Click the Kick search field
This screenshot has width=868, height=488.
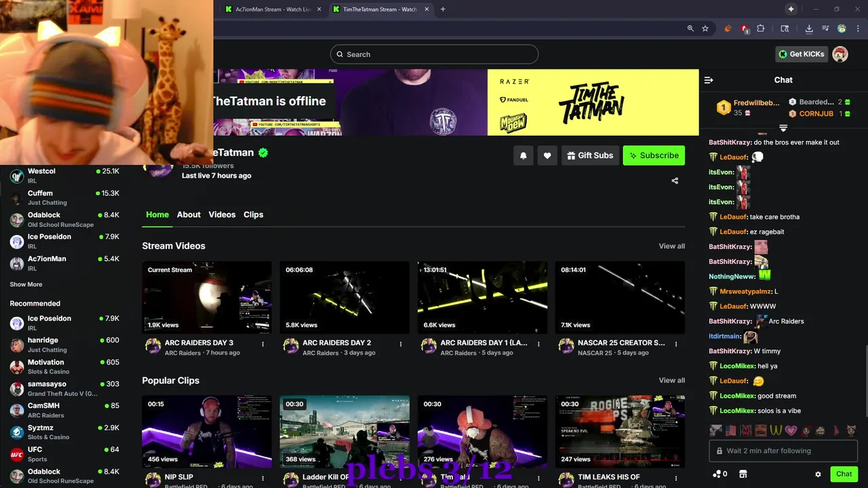pos(434,54)
